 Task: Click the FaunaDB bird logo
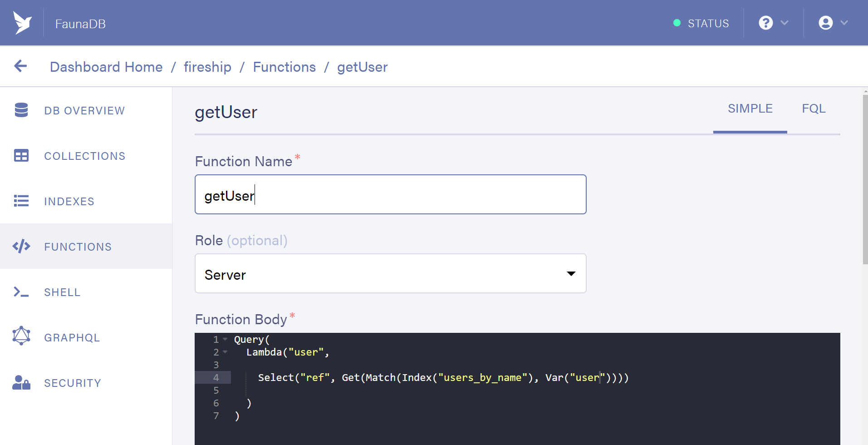click(x=22, y=23)
